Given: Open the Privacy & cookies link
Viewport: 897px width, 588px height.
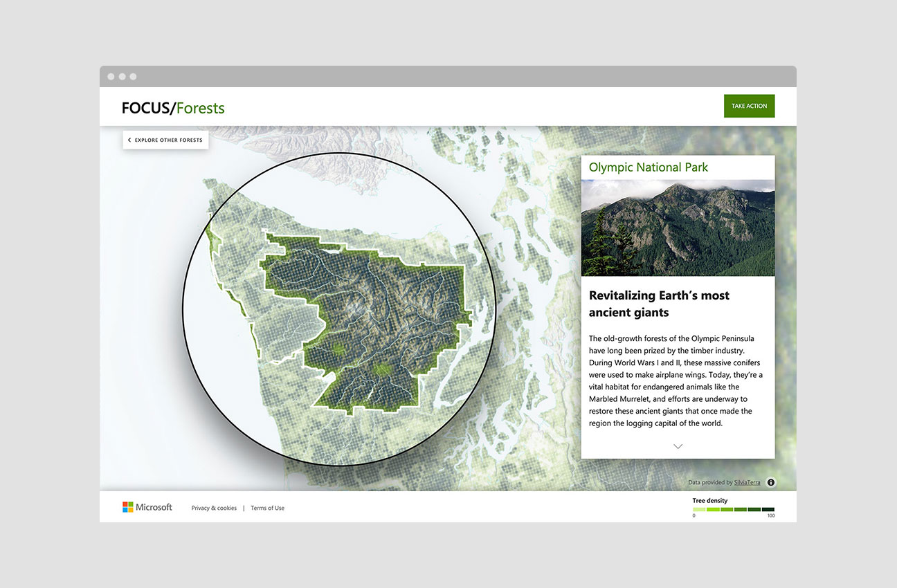Looking at the screenshot, I should (214, 508).
